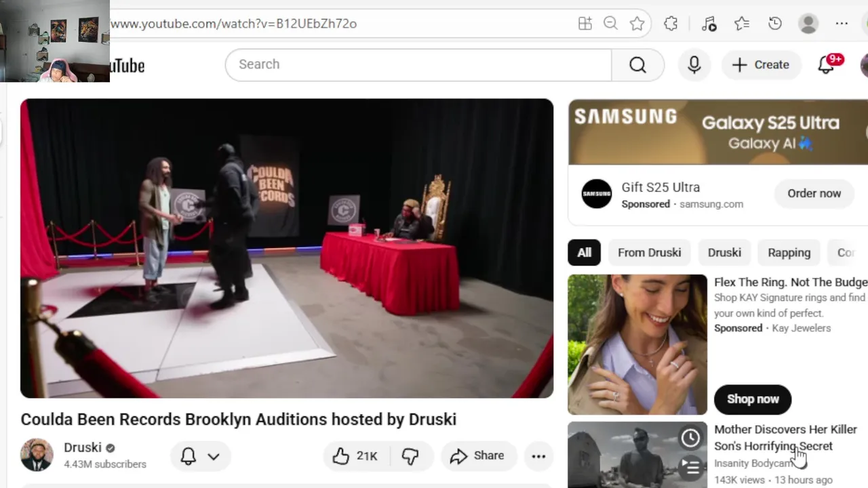Open Kay Jewelers ring ad thumbnail

click(637, 344)
